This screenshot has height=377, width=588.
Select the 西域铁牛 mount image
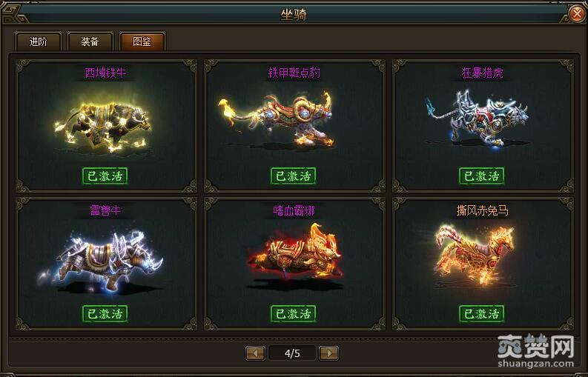103,125
